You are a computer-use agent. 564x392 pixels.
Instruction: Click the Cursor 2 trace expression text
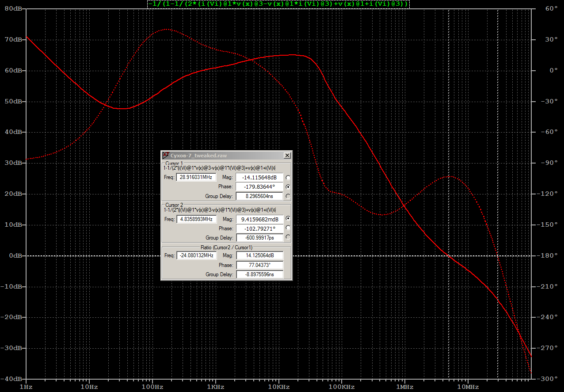pos(220,210)
